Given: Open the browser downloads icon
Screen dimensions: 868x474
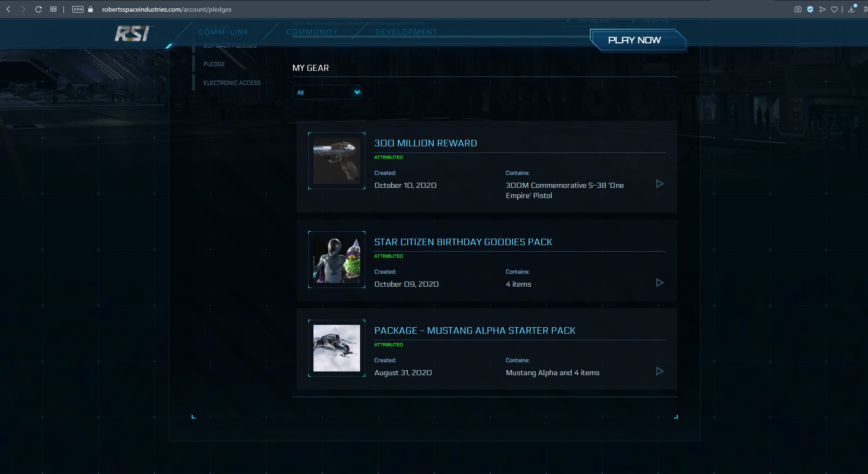Looking at the screenshot, I should [852, 9].
